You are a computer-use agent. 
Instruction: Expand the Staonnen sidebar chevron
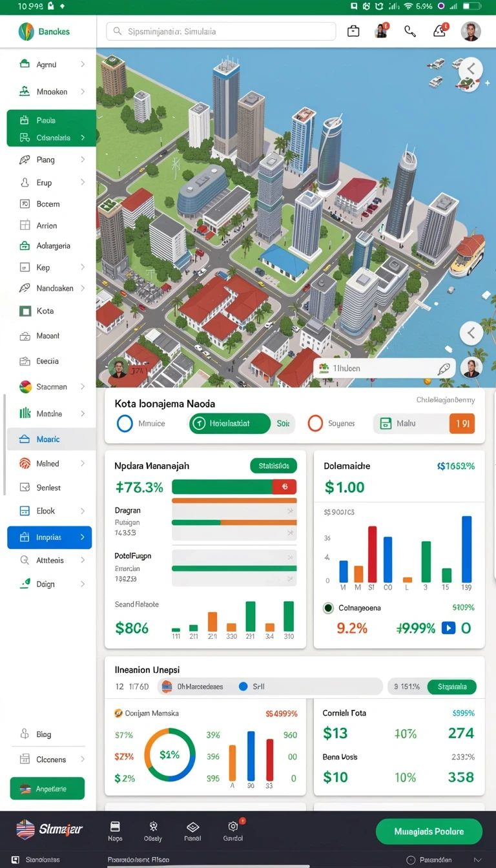(83, 387)
